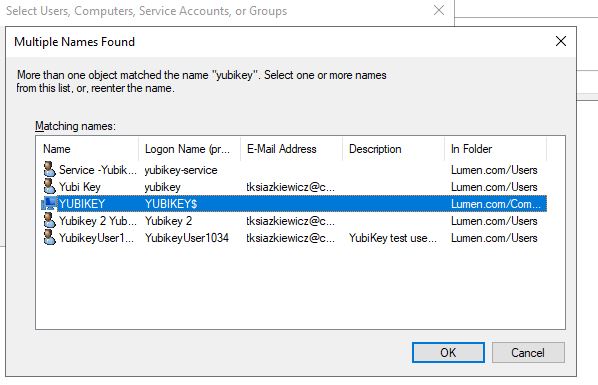Click the Yubi Key user icon

pyautogui.click(x=49, y=187)
